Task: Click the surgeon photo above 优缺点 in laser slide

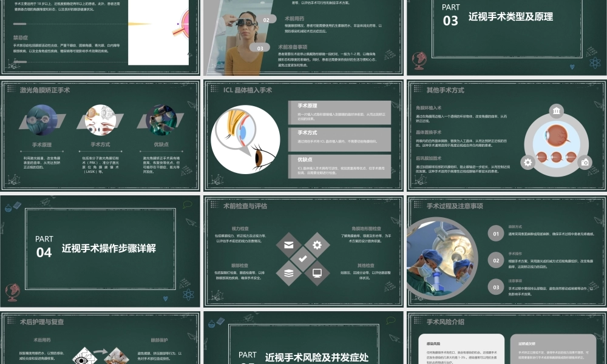Action: tap(161, 120)
